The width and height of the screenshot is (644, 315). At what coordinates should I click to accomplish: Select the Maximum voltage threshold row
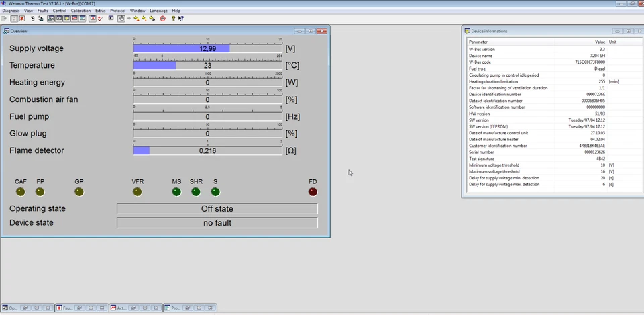(x=555, y=171)
